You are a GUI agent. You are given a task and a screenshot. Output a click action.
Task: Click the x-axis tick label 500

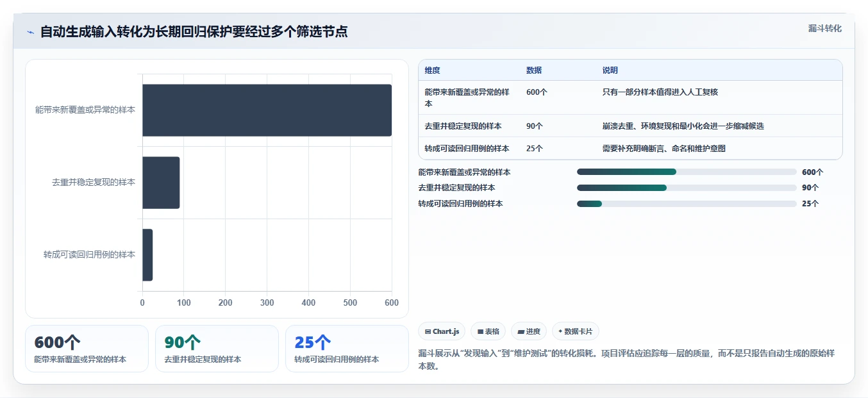(x=350, y=303)
